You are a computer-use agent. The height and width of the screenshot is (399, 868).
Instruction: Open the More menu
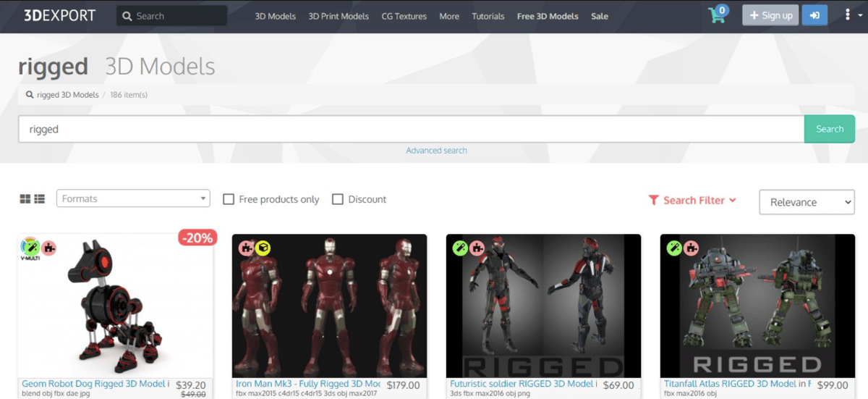tap(449, 16)
